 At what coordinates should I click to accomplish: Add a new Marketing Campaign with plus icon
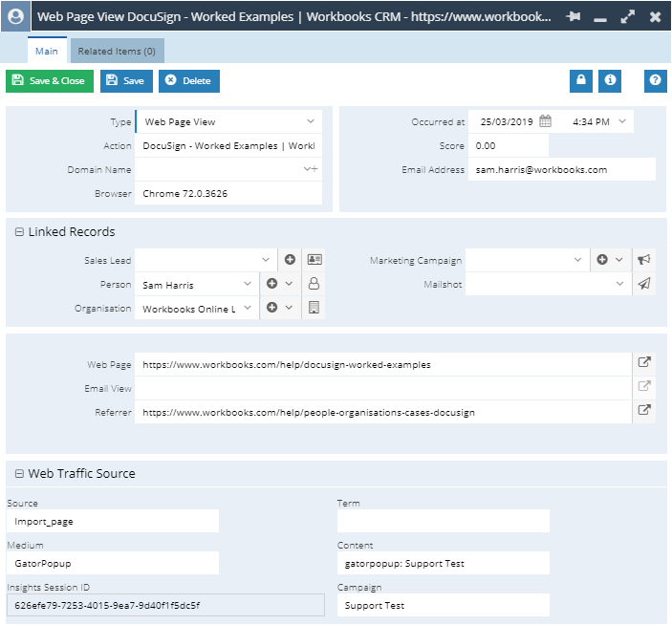click(602, 260)
